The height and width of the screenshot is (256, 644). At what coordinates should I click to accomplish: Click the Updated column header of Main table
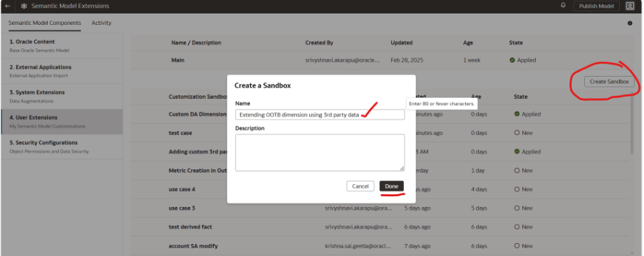402,43
